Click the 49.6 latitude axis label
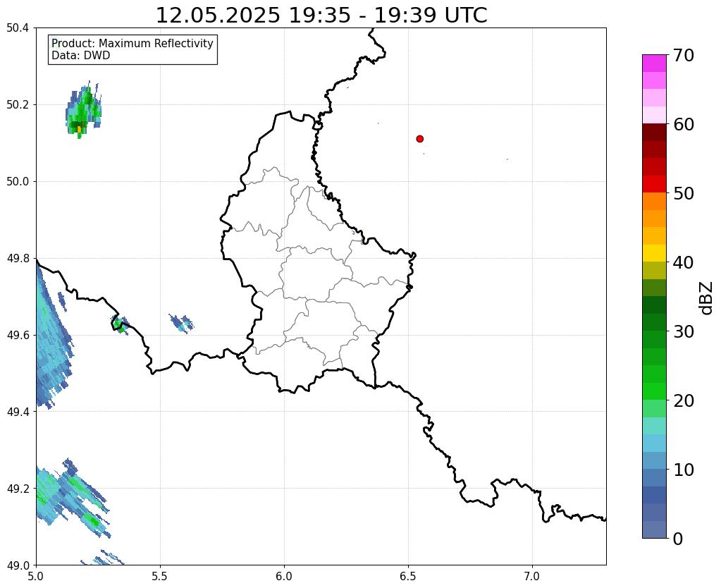The height and width of the screenshot is (588, 721). click(x=18, y=336)
